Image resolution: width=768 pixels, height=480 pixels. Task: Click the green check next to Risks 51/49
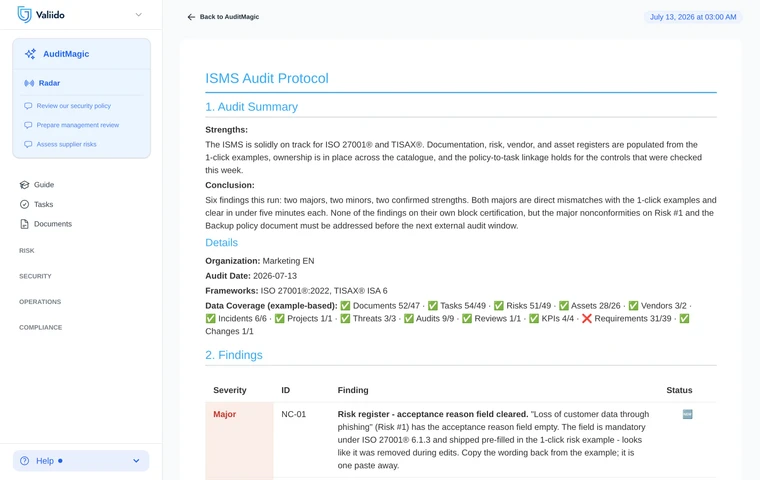499,306
